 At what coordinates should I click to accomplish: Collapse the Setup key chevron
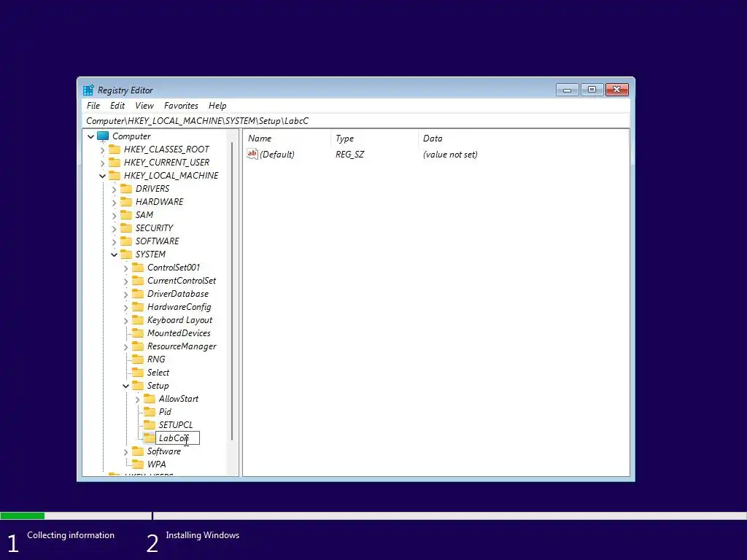click(125, 386)
